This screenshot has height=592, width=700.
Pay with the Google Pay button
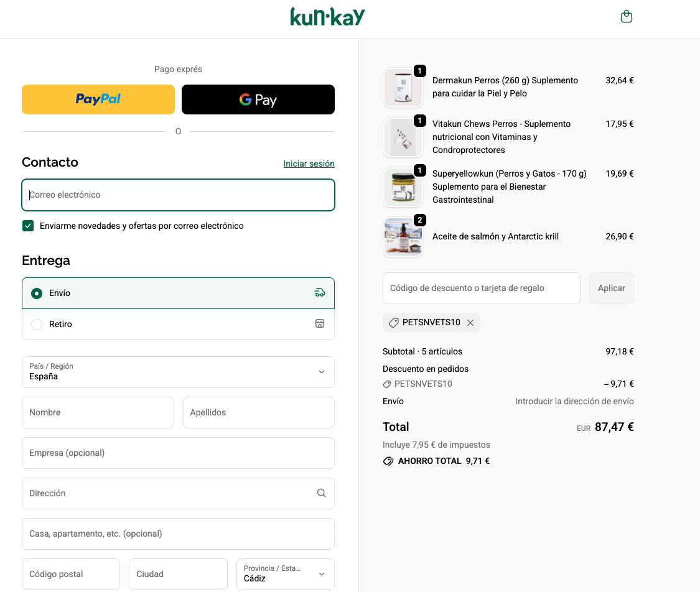[258, 99]
